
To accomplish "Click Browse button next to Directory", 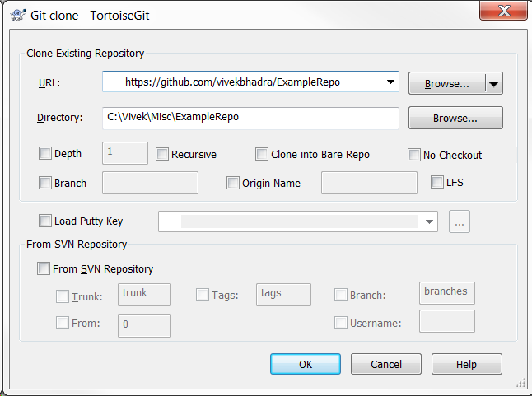I will (455, 118).
